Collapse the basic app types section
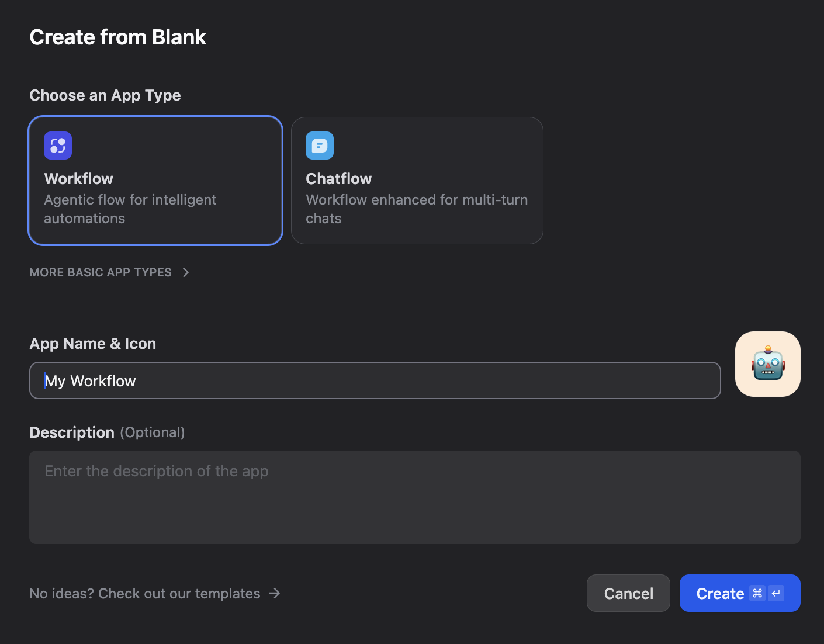The image size is (824, 644). [100, 272]
